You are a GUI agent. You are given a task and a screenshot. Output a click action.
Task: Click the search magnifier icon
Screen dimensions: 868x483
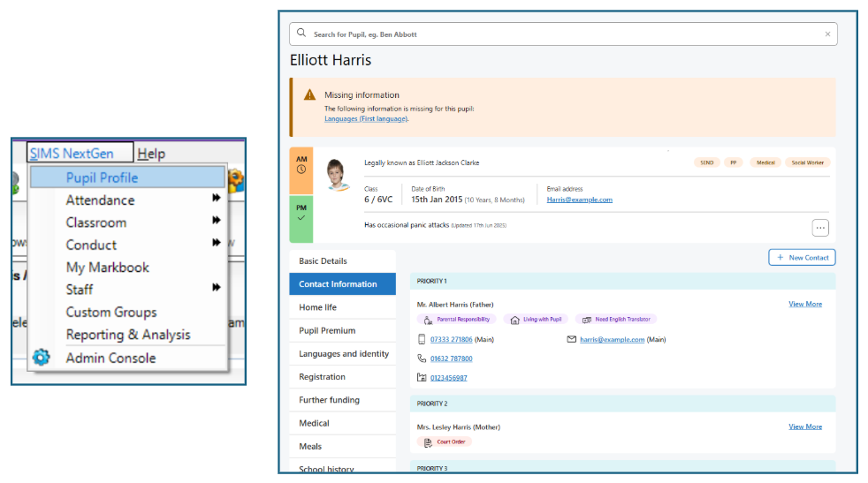point(301,34)
